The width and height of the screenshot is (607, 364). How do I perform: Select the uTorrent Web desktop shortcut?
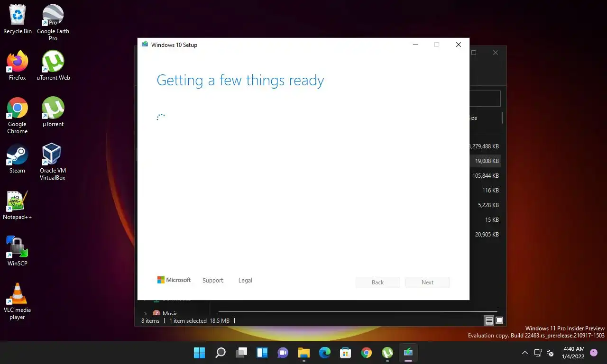point(53,66)
